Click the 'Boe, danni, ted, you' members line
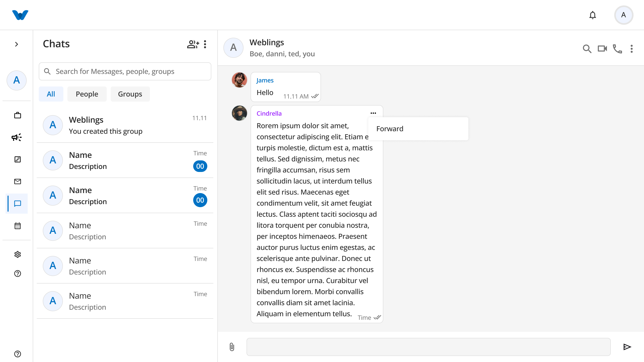644x362 pixels. (x=282, y=54)
